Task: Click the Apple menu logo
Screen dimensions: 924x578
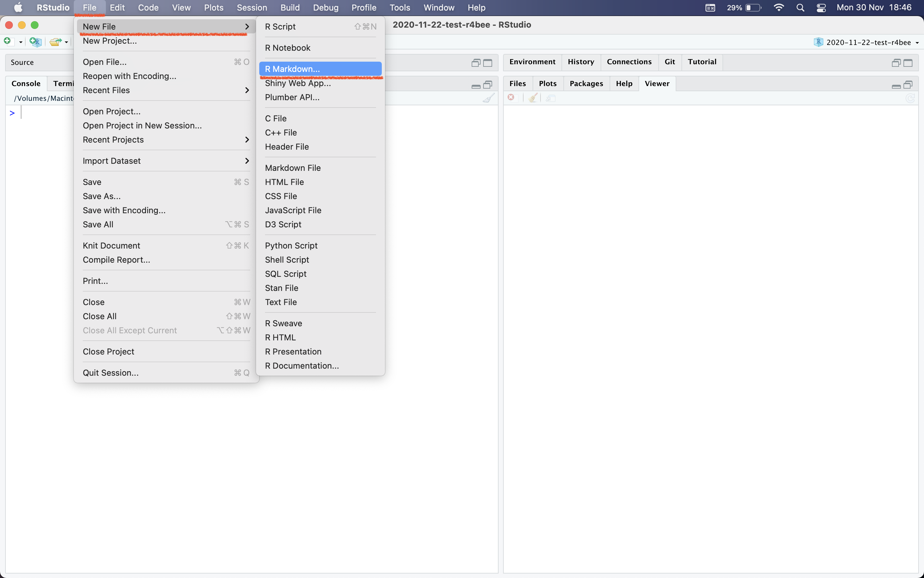Action: pos(18,8)
